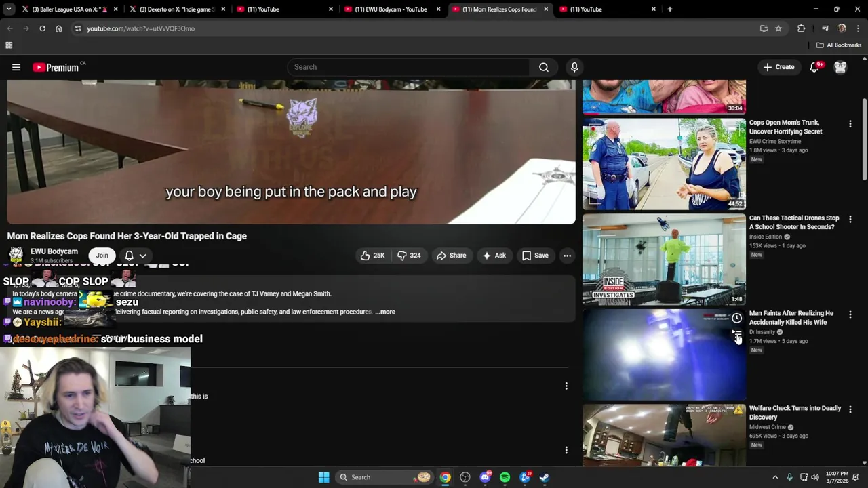Click the Join channel button

point(102,256)
